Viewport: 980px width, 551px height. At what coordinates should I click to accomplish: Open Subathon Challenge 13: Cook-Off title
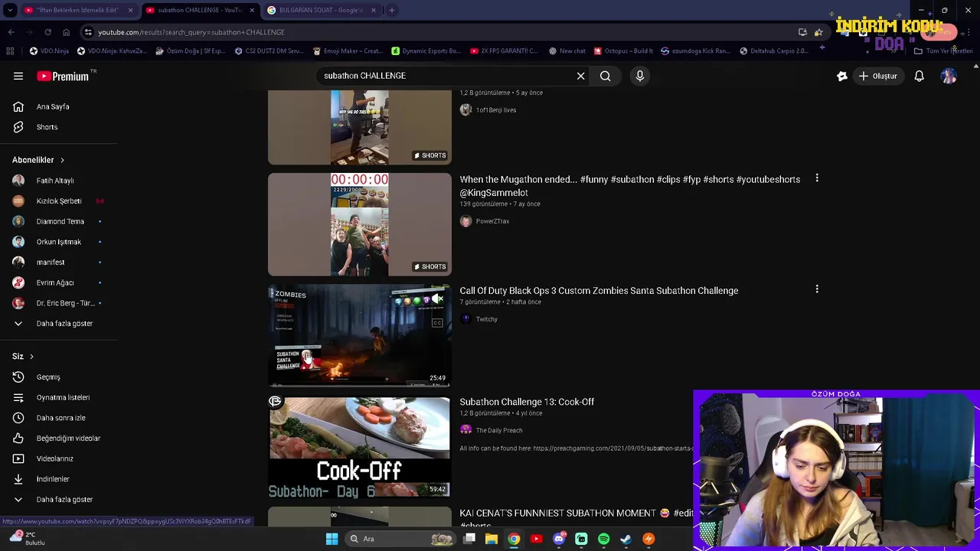[527, 402]
